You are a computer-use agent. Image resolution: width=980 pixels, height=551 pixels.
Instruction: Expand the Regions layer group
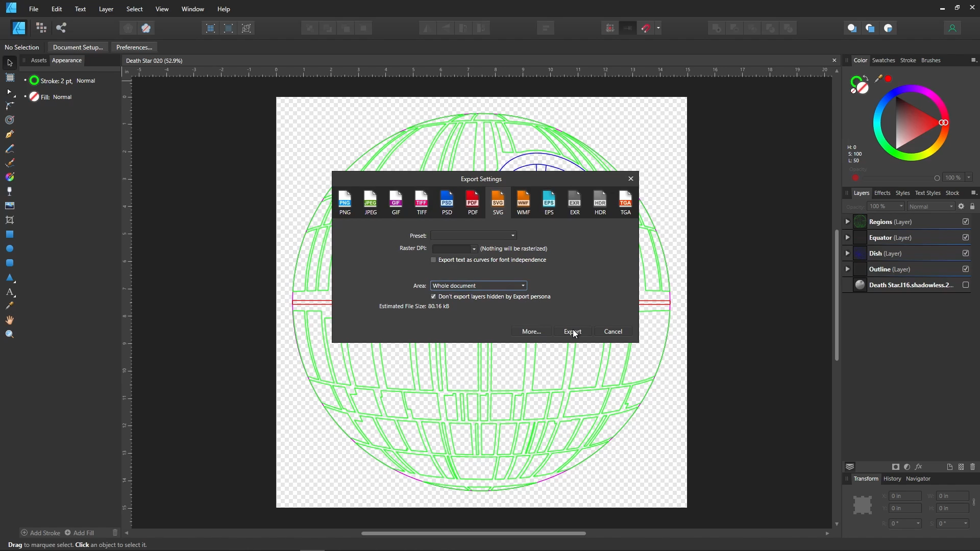click(847, 221)
